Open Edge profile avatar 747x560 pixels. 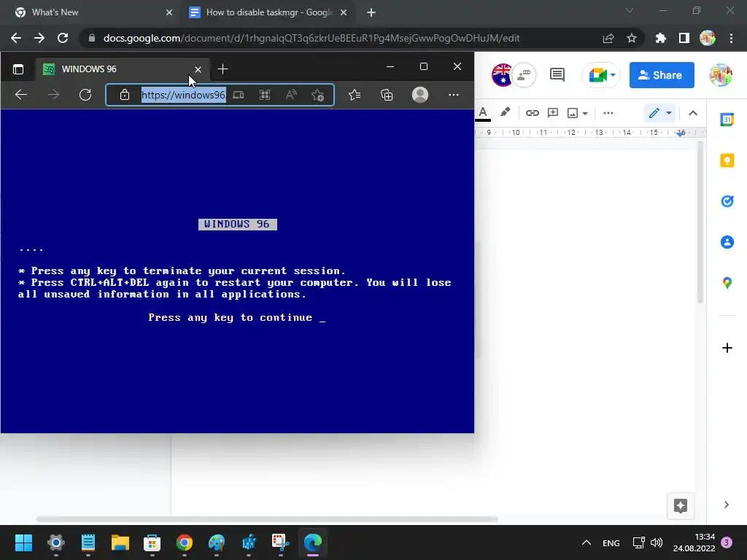click(x=419, y=95)
